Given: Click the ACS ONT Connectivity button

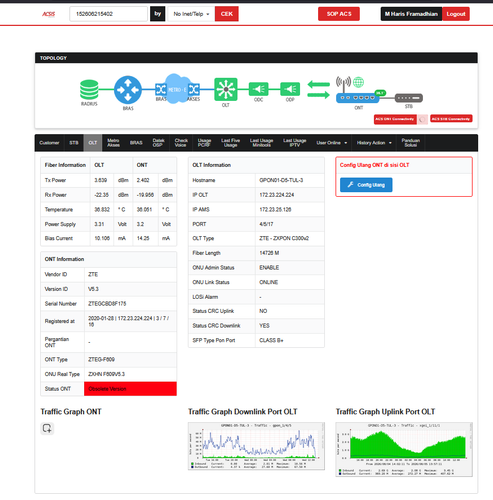Looking at the screenshot, I should [395, 119].
